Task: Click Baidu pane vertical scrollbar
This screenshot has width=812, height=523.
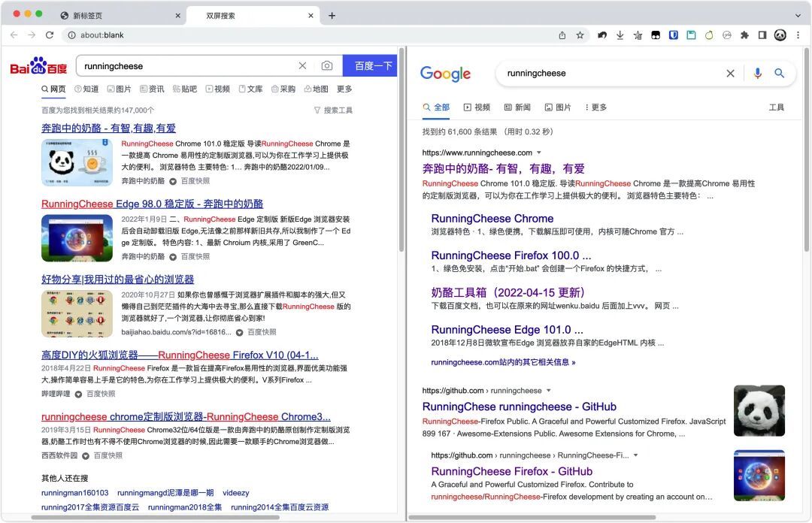Action: point(401,150)
